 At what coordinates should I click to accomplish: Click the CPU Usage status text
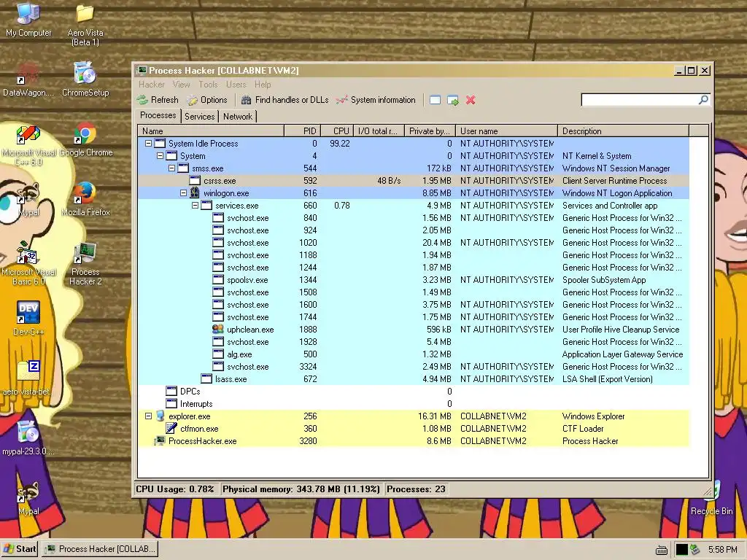175,489
